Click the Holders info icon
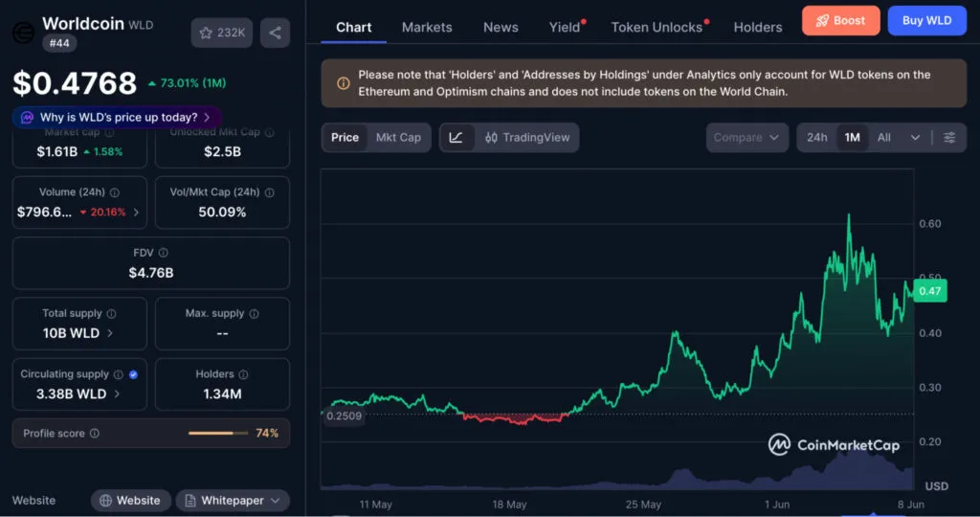Image resolution: width=980 pixels, height=517 pixels. 243,374
